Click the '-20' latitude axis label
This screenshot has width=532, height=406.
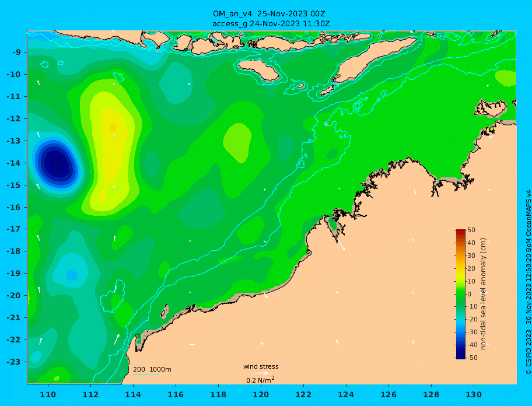coord(13,295)
